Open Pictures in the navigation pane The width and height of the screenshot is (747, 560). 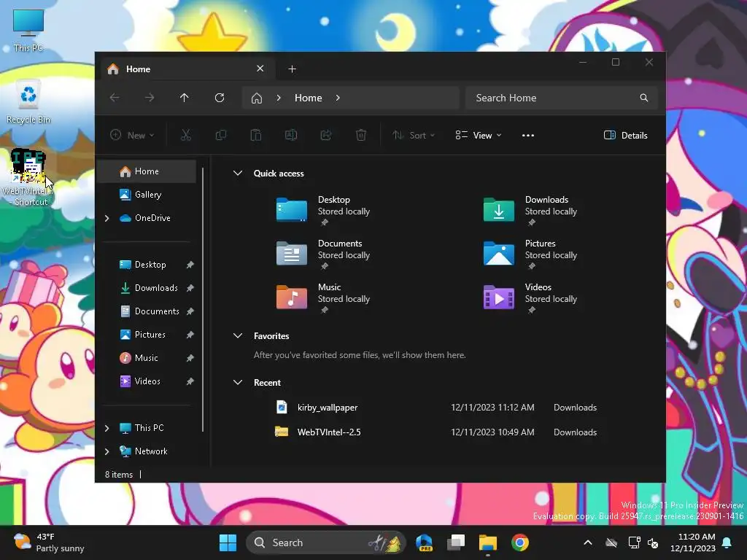tap(147, 335)
